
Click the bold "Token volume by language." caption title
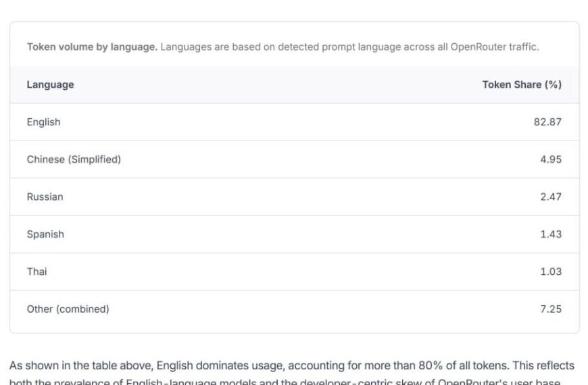(92, 47)
